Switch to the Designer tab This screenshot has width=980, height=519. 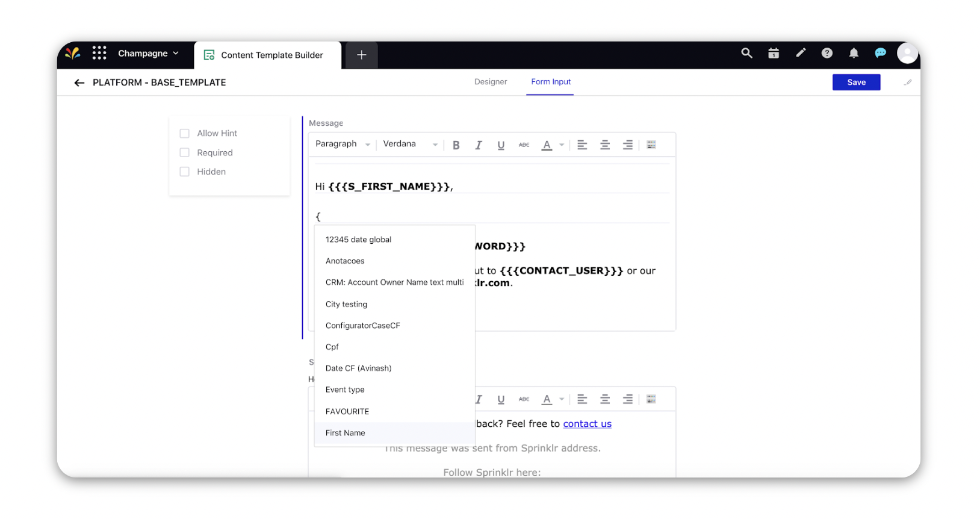[x=491, y=82]
